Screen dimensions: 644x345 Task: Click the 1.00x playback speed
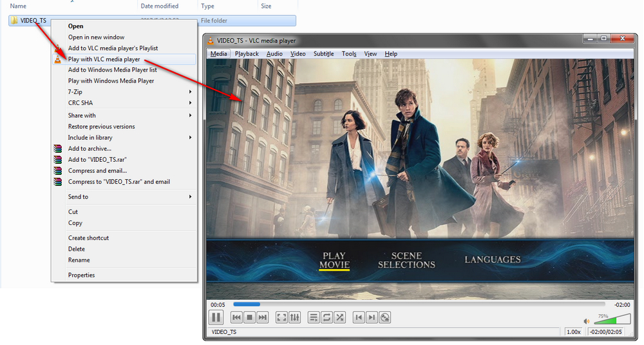(x=573, y=332)
